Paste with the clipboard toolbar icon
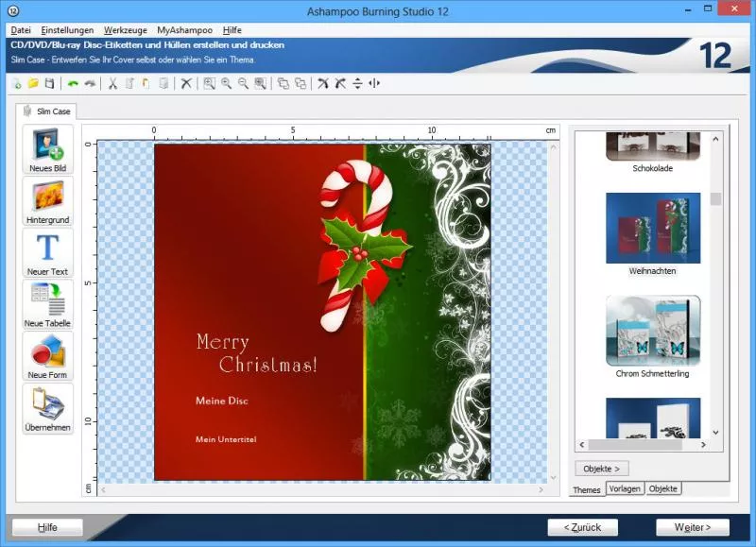Viewport: 756px width, 547px height. (146, 83)
